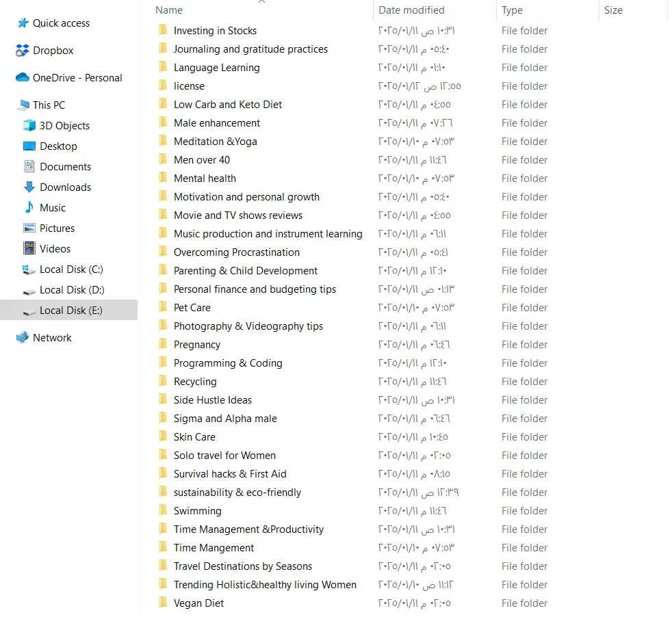Sort by the Size column header
Image resolution: width=672 pixels, height=617 pixels.
tap(613, 10)
